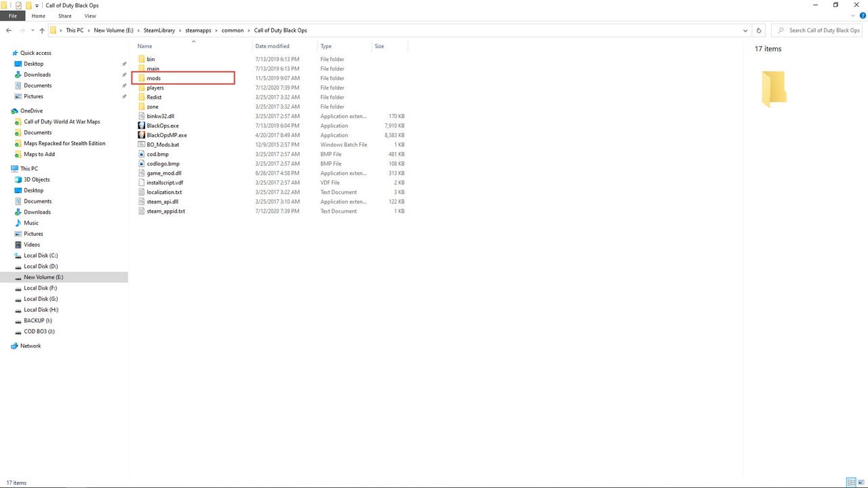868x488 pixels.
Task: Select the BlackOpsMP.exe application icon
Action: (141, 135)
